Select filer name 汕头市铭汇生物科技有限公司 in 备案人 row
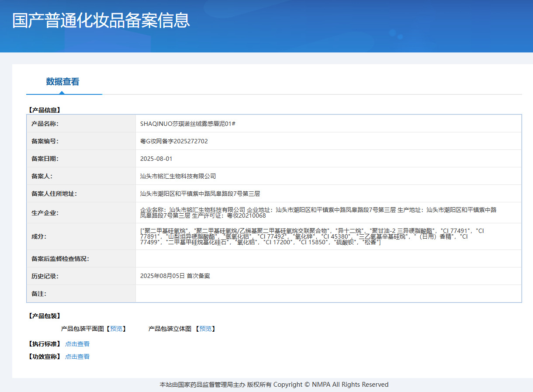The width and height of the screenshot is (533, 392). point(178,176)
